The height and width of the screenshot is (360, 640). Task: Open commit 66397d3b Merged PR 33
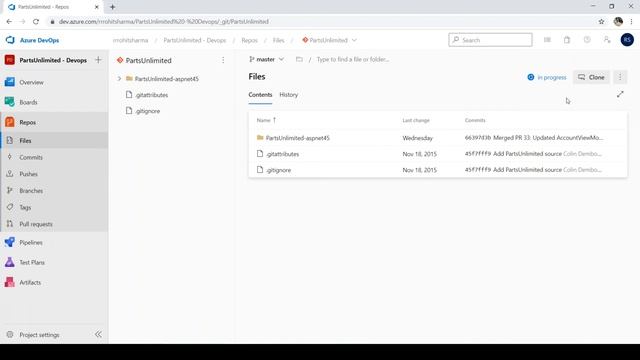tap(533, 138)
